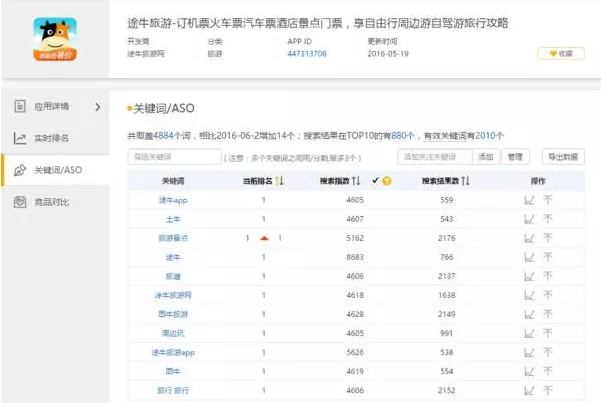Open the 周边玩 keyword link
This screenshot has width=612, height=416.
(173, 333)
